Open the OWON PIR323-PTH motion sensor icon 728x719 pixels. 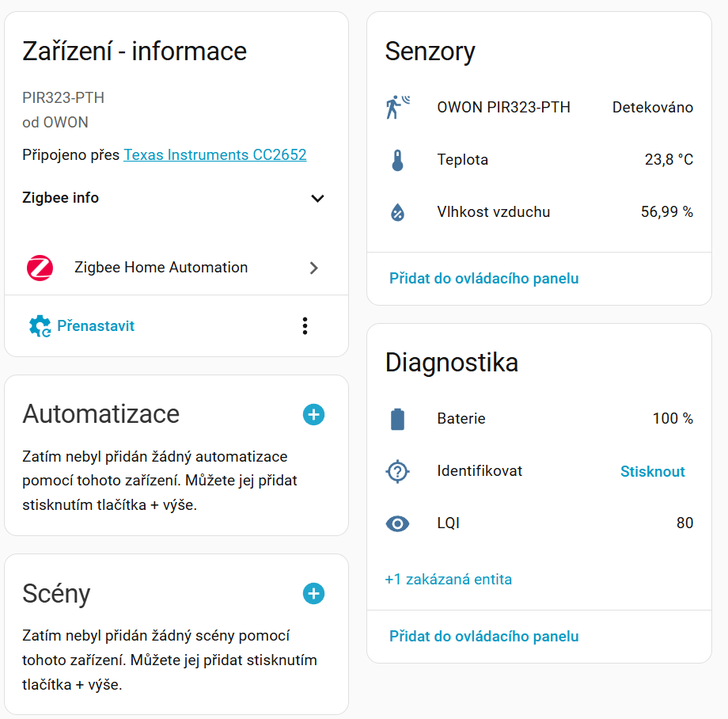point(397,107)
